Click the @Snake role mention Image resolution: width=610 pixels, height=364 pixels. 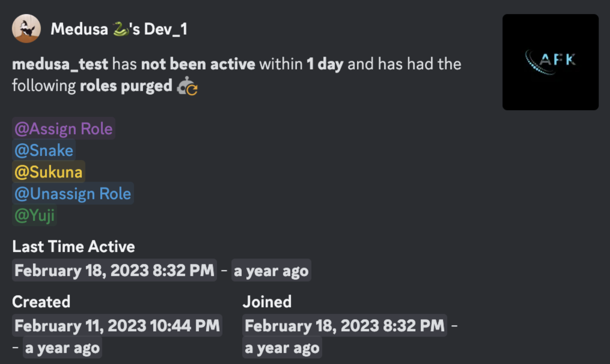tap(43, 150)
